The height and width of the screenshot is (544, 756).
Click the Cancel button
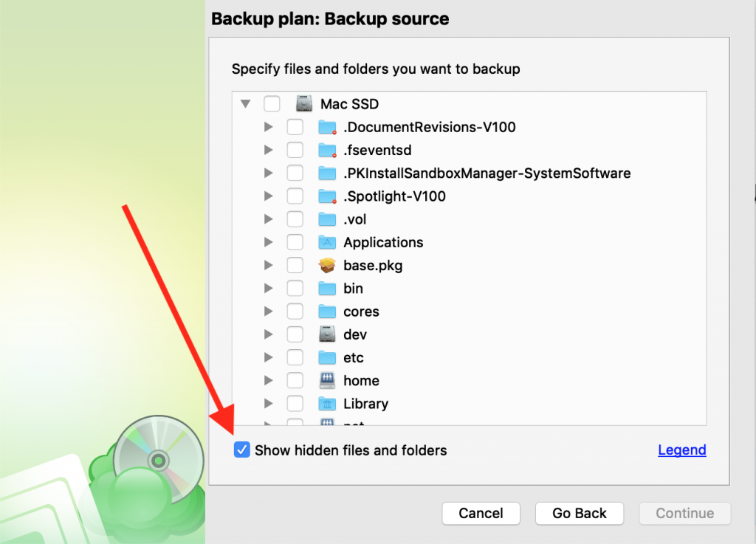click(481, 513)
